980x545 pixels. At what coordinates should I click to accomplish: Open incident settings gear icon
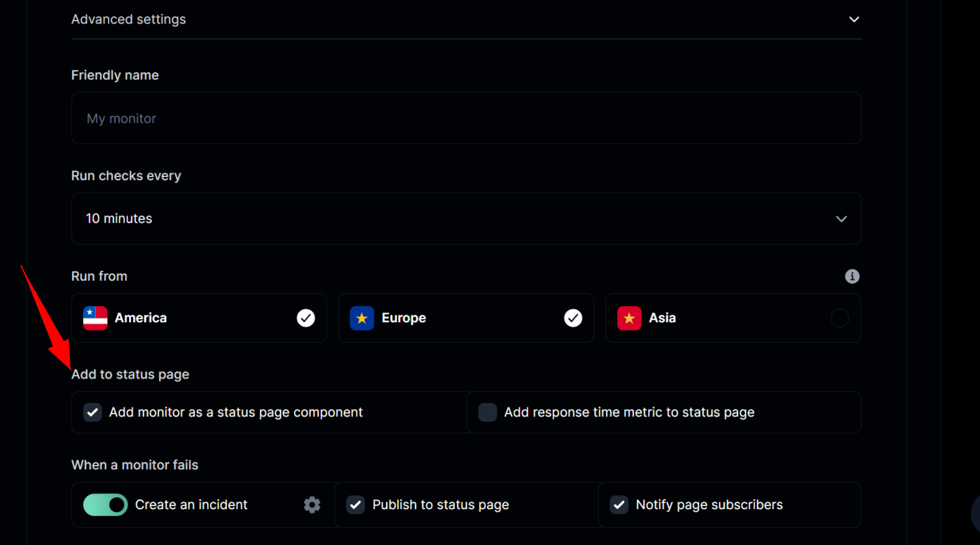312,505
